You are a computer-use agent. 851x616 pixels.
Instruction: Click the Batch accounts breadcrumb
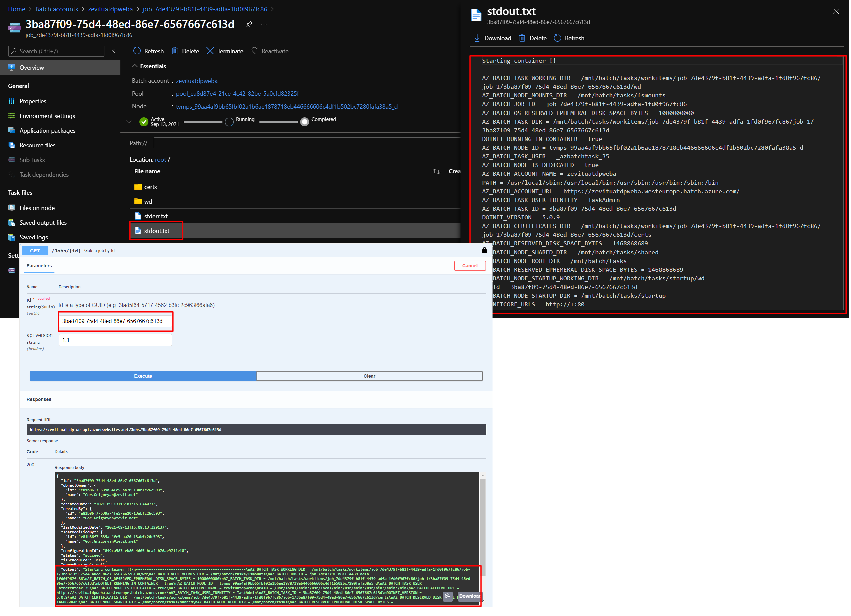57,9
